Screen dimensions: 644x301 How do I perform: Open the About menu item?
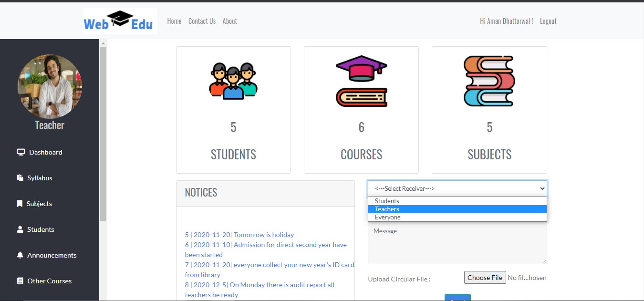229,21
